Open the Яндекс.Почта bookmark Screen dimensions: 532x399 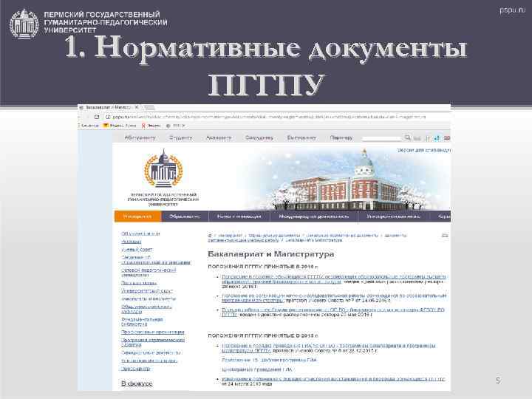pos(120,126)
